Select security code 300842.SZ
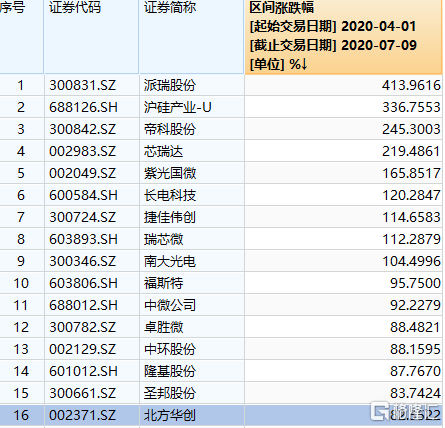 click(83, 129)
